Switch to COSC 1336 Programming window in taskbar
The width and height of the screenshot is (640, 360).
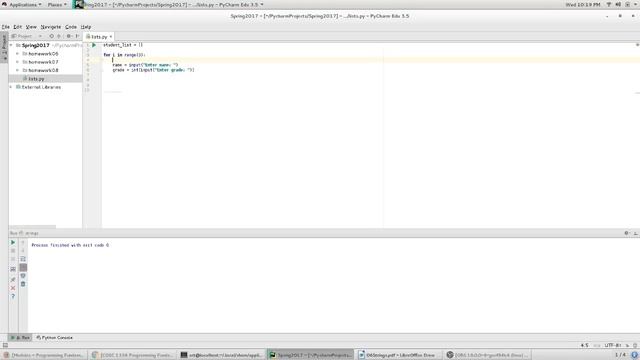click(133, 355)
